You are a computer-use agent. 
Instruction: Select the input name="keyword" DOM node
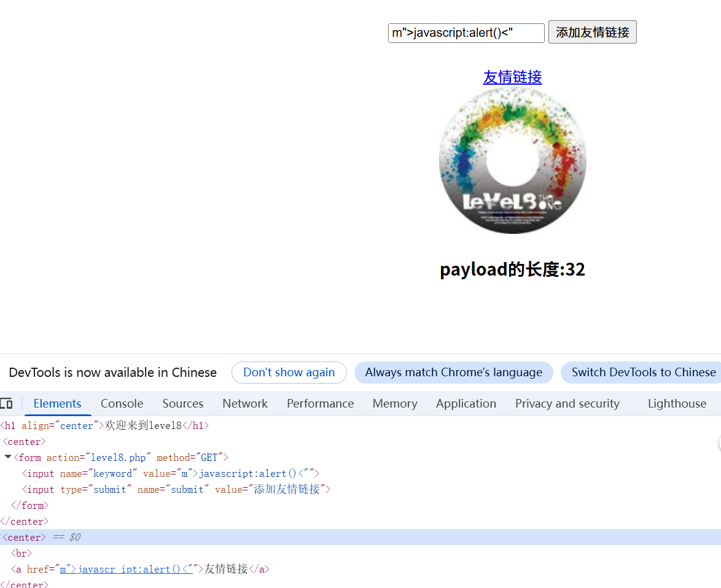[x=170, y=473]
